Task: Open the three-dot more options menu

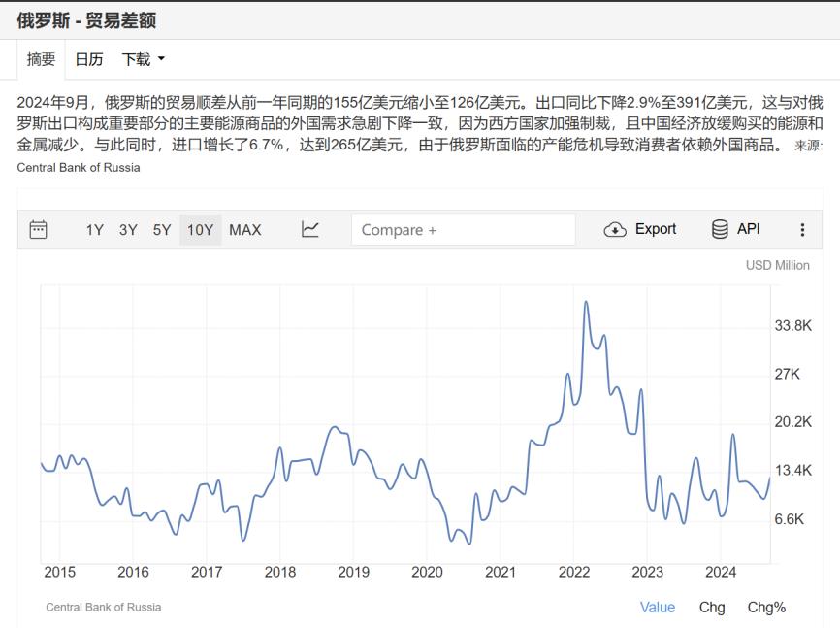Action: point(802,230)
